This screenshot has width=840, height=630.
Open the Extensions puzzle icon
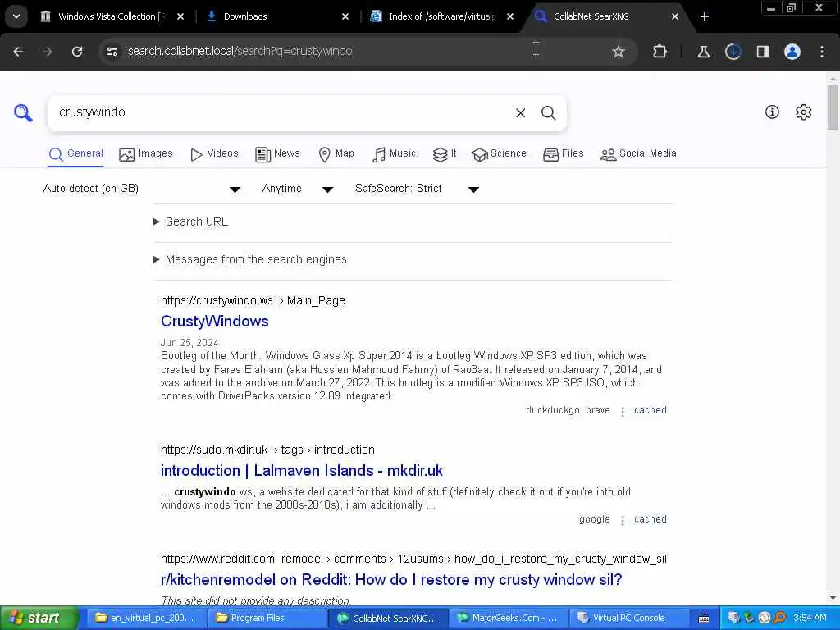tap(660, 52)
